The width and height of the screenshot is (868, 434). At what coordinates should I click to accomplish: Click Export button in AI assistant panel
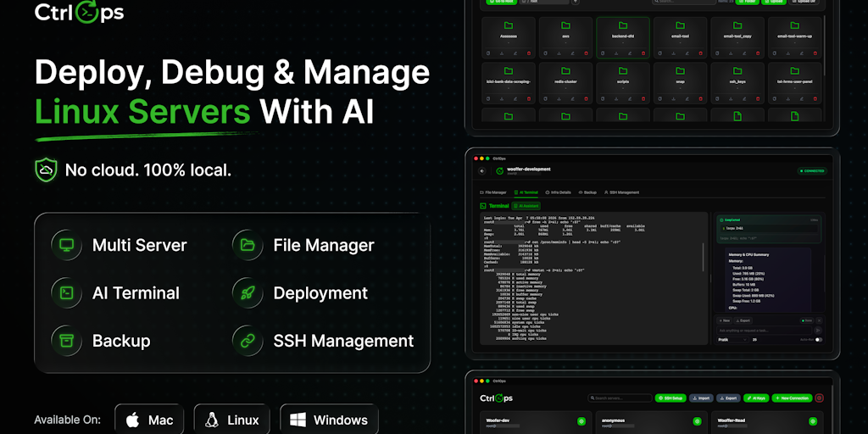743,320
